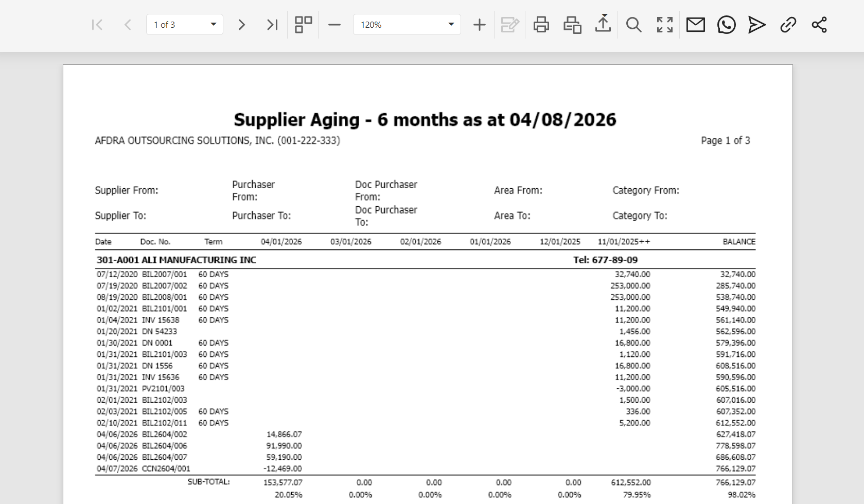This screenshot has height=504, width=864.
Task: Switch to full screen mode
Action: click(x=665, y=25)
